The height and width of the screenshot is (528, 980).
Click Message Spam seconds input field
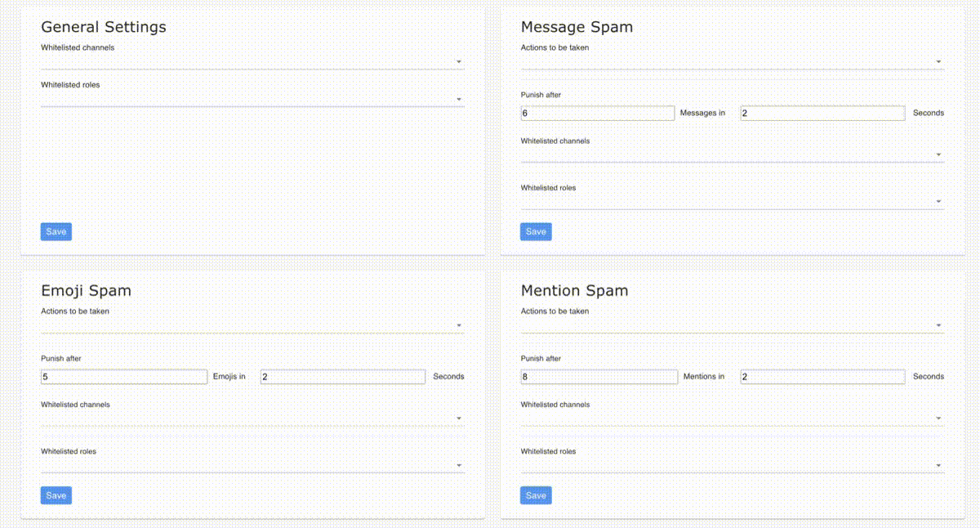822,114
